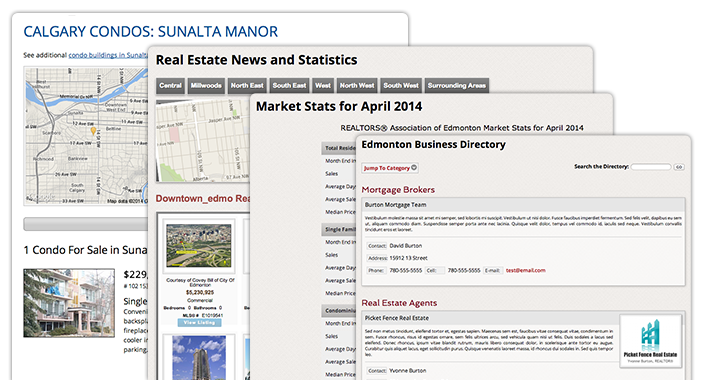Follow the condo buildings in Sunalta link
712x380 pixels.
coord(108,55)
